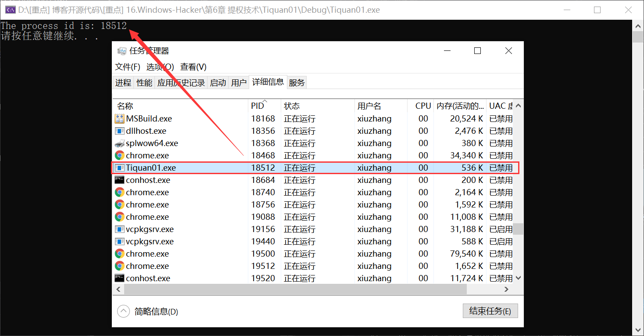Click the 结束任务(E) button

coord(490,311)
